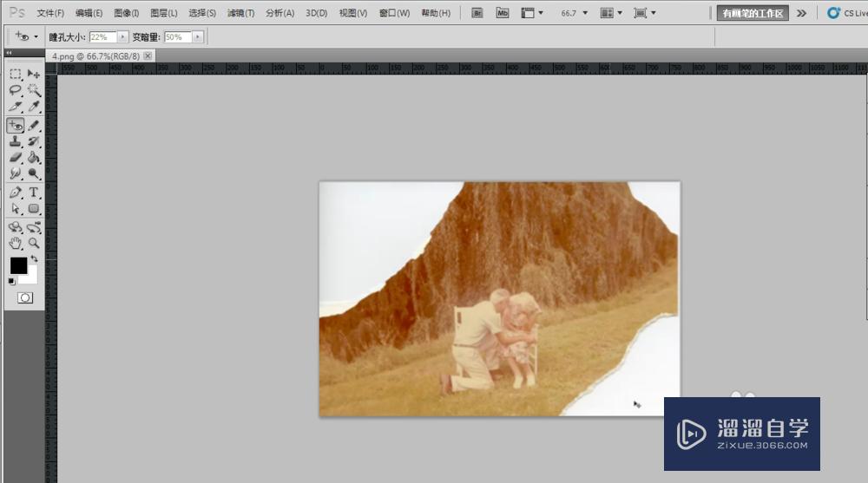Open the 滤镜(T) menu

240,13
